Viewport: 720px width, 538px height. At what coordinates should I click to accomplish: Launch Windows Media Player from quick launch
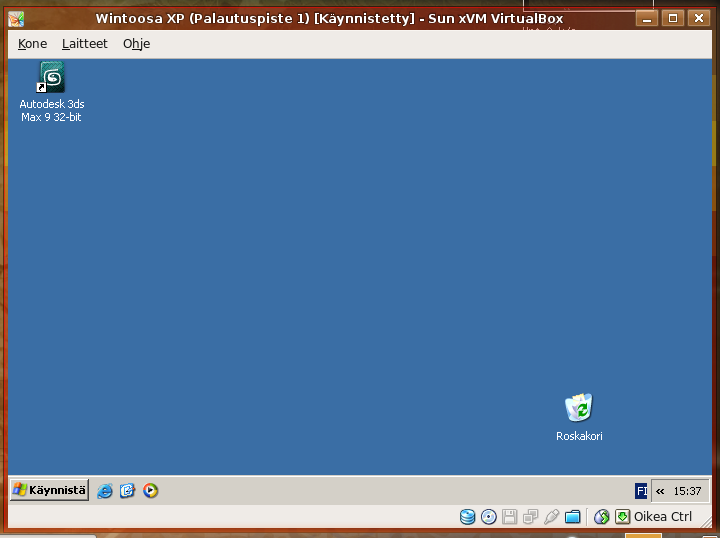(x=150, y=491)
